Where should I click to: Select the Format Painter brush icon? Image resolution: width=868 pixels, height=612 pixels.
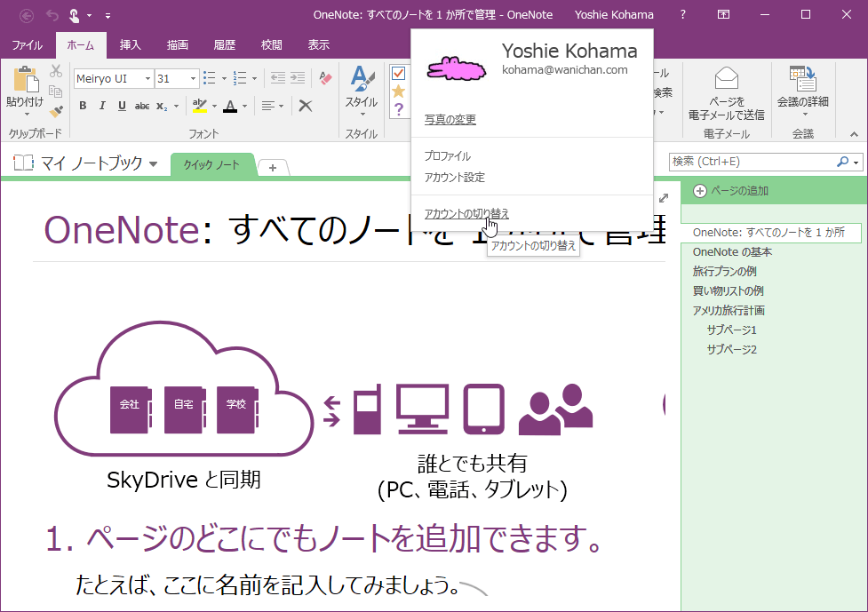tap(55, 111)
